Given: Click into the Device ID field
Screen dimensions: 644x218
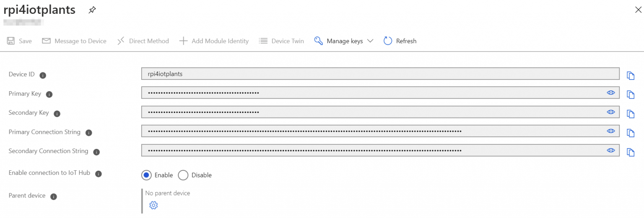Looking at the screenshot, I should tap(380, 74).
